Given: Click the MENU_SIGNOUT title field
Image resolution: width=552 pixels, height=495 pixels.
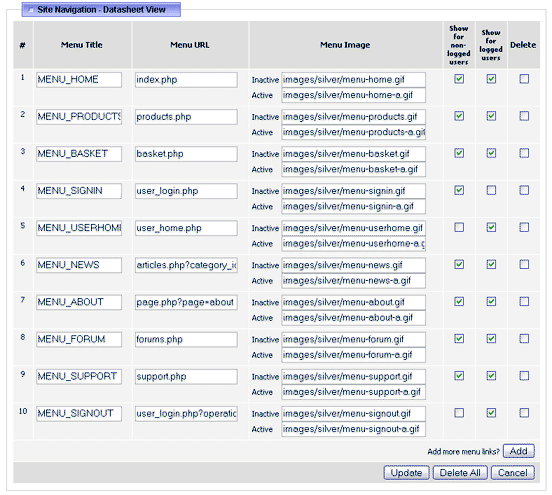Looking at the screenshot, I should (x=79, y=414).
